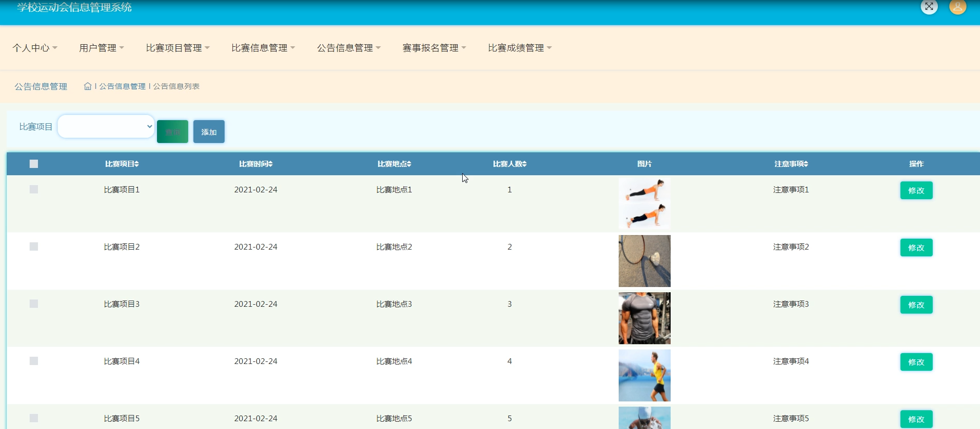Click 修改 for 比赛项目5
The height and width of the screenshot is (429, 980).
pos(916,419)
